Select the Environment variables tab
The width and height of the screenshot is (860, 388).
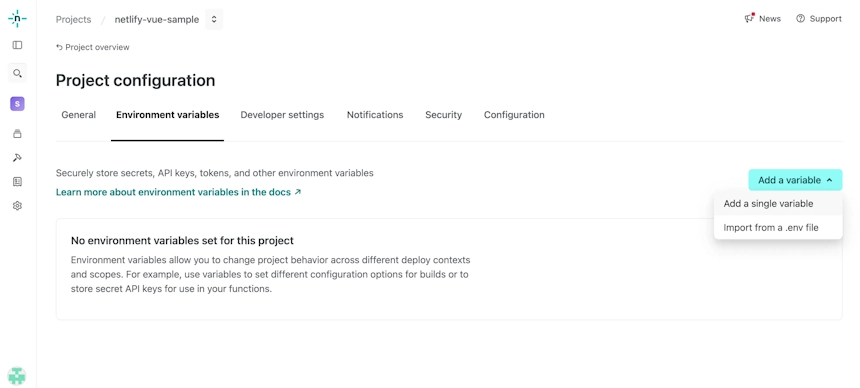(x=167, y=115)
